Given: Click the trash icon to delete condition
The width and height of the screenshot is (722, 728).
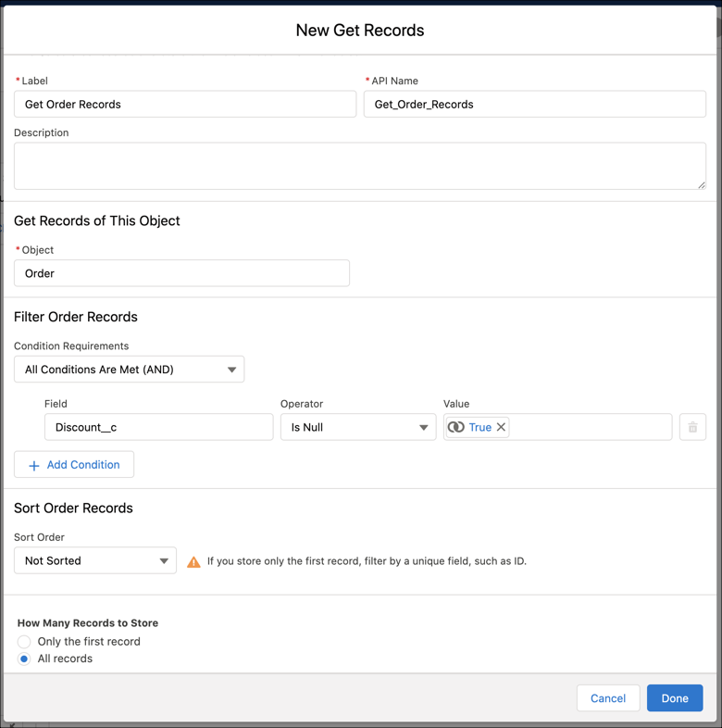Looking at the screenshot, I should (692, 427).
